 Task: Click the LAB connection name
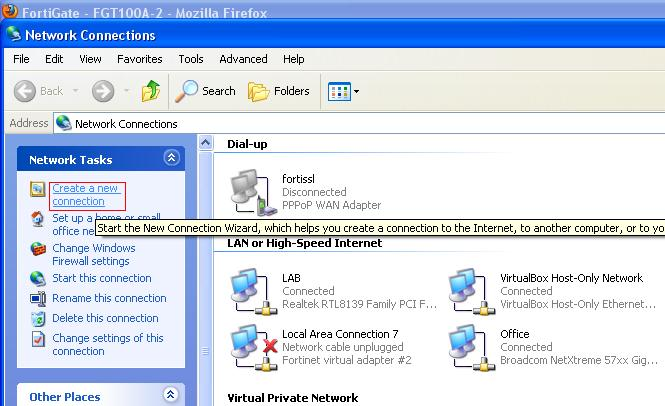[x=291, y=278]
